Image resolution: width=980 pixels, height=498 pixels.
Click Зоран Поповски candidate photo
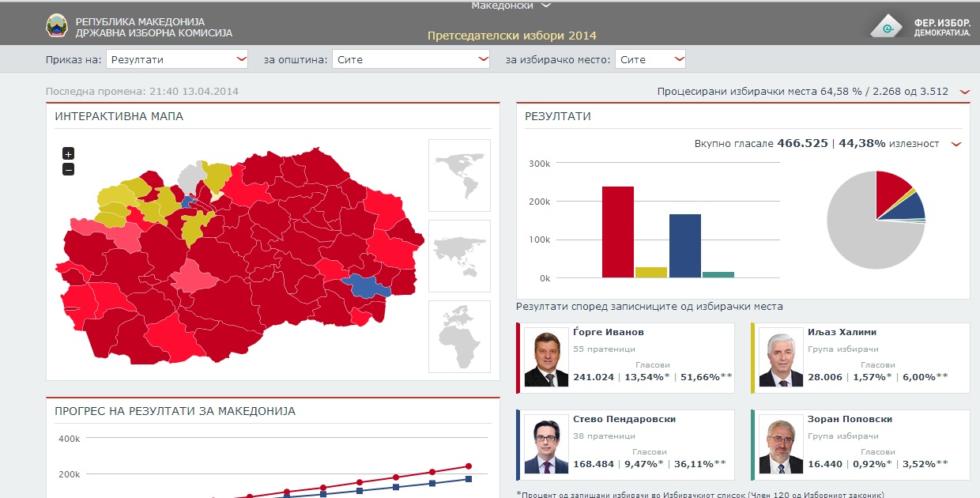coord(781,444)
